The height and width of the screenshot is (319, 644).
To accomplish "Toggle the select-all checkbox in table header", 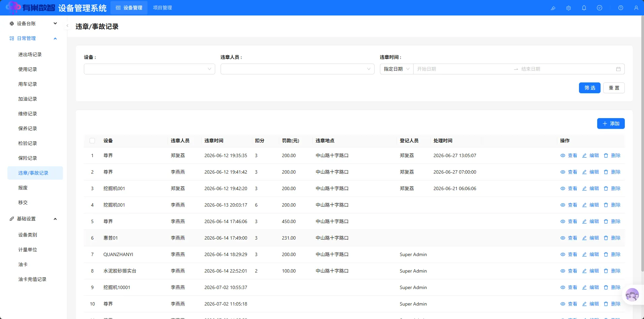I will [92, 141].
